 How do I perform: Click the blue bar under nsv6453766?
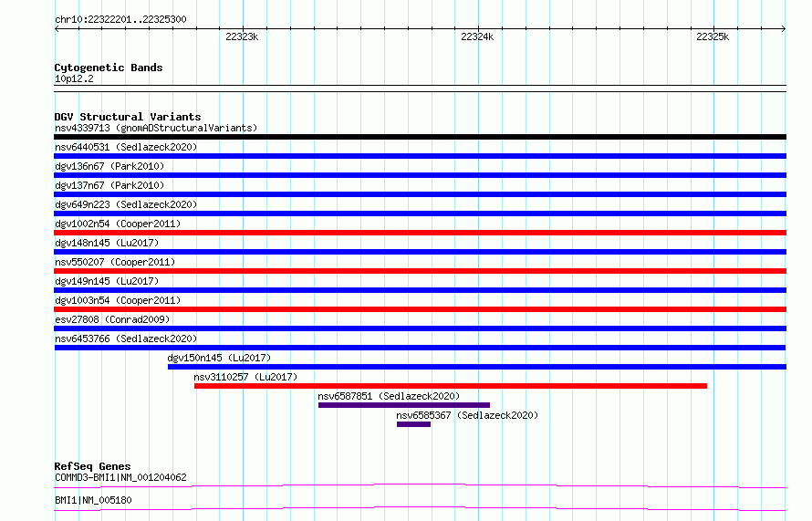(420, 348)
